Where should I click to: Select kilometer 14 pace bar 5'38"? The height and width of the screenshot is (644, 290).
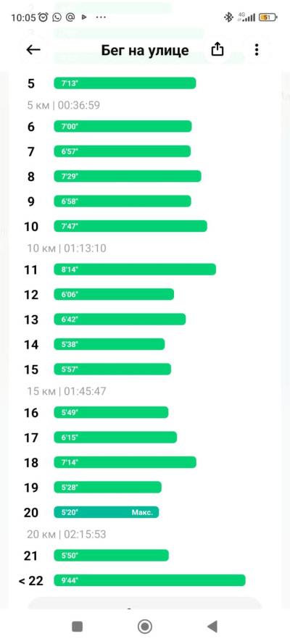click(x=109, y=344)
